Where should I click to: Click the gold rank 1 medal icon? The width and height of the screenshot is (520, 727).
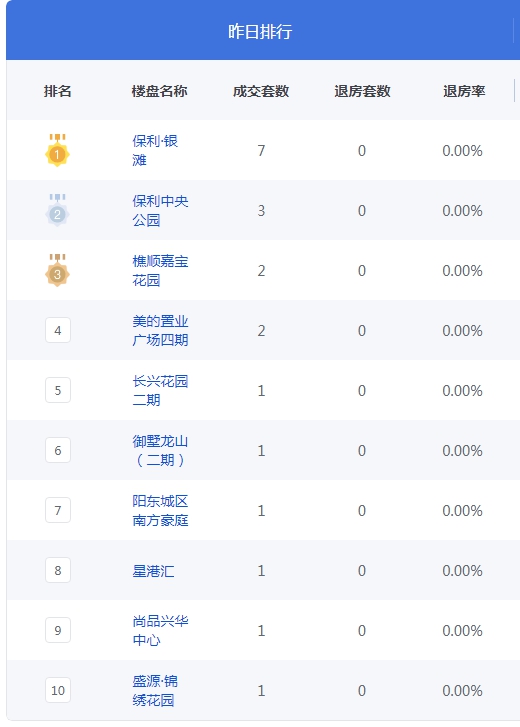click(x=57, y=150)
